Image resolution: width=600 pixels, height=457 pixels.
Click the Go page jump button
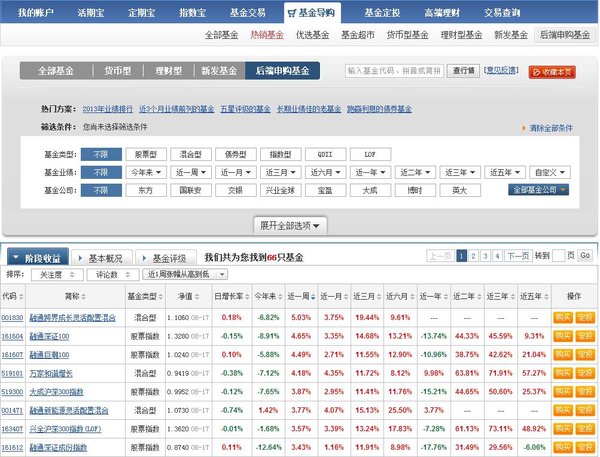tap(585, 256)
